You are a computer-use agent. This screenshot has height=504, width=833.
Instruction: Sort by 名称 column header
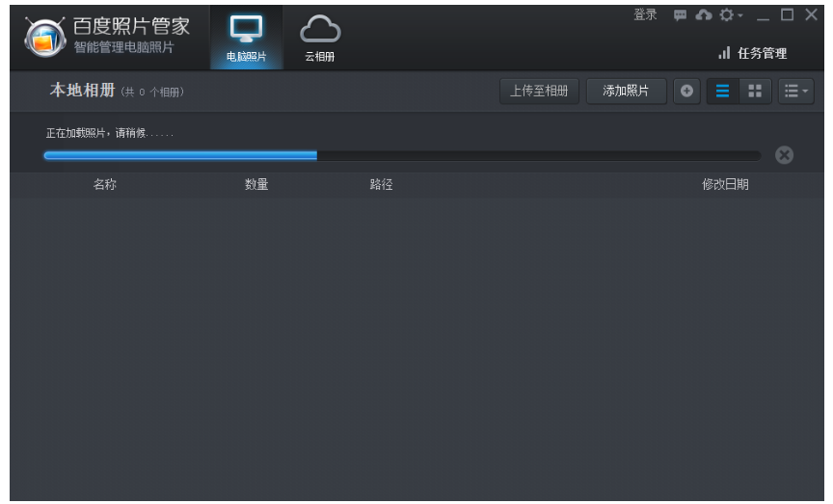tap(105, 184)
